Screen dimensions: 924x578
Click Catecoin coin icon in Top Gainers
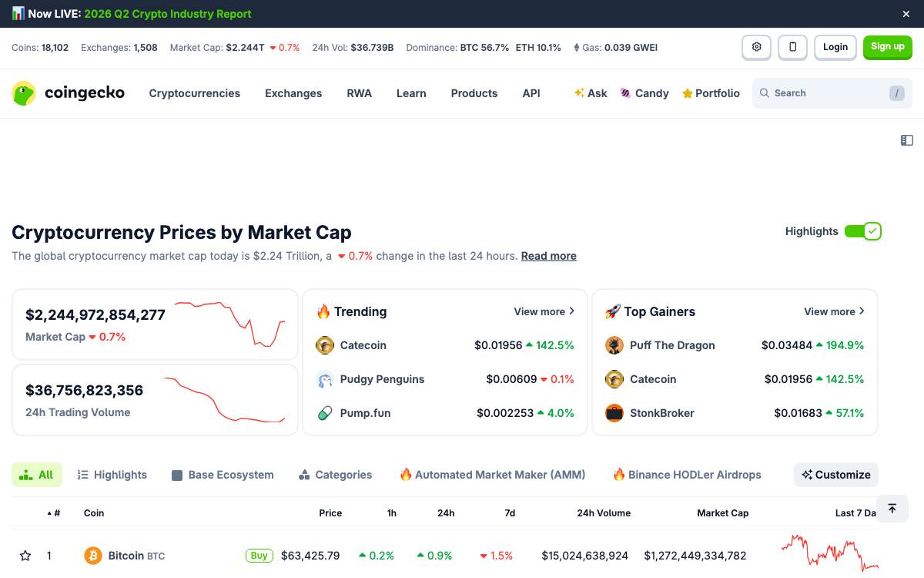(614, 379)
